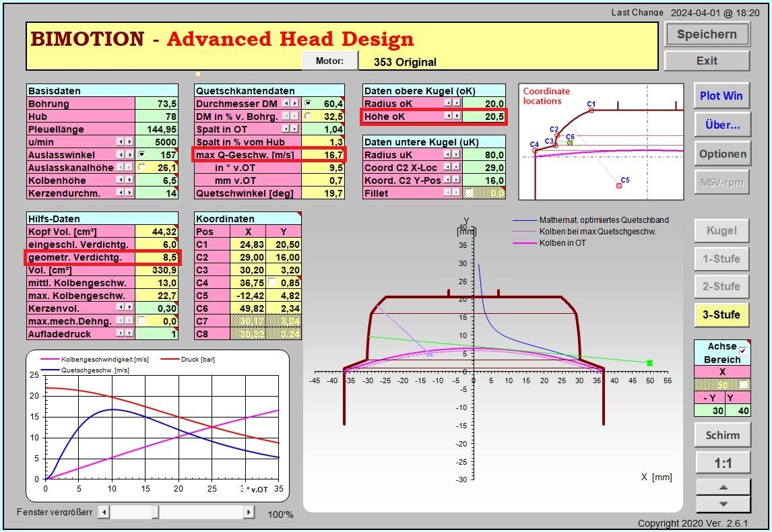Increase Spalt in OT with right arrow
The width and height of the screenshot is (772, 532).
(294, 129)
